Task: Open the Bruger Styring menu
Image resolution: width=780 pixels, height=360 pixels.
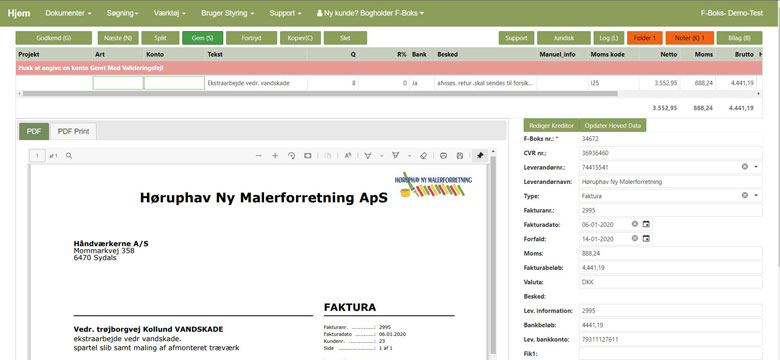Action: point(227,13)
